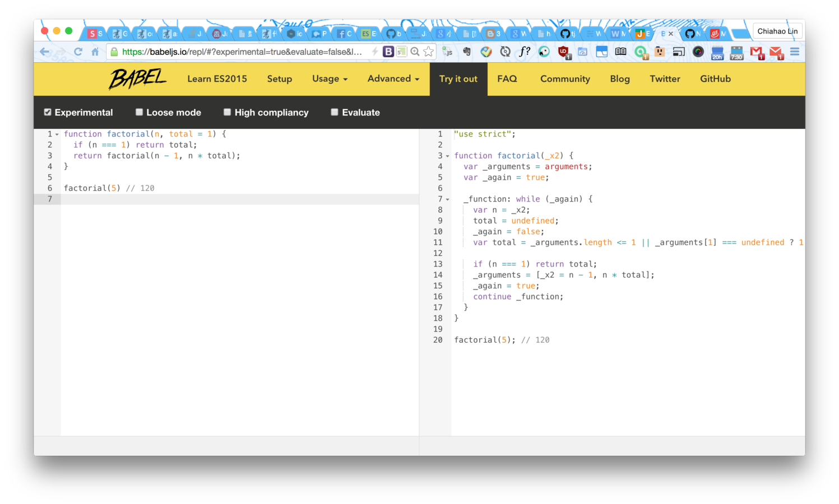Click the magnifier zoom icon in address bar

click(x=415, y=52)
